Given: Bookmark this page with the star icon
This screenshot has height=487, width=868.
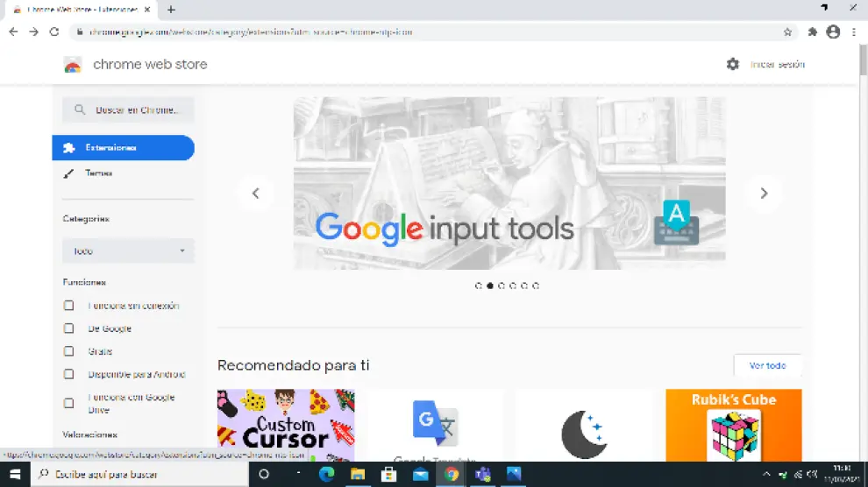Looking at the screenshot, I should pos(787,32).
